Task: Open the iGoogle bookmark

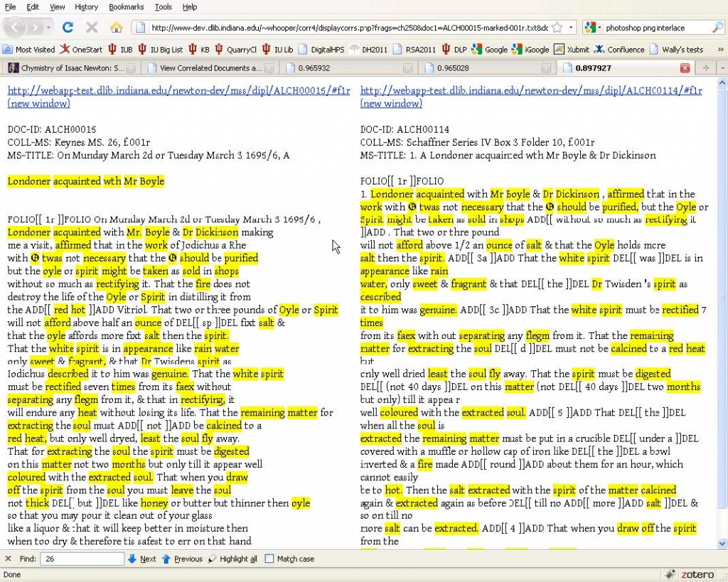Action: coord(530,49)
